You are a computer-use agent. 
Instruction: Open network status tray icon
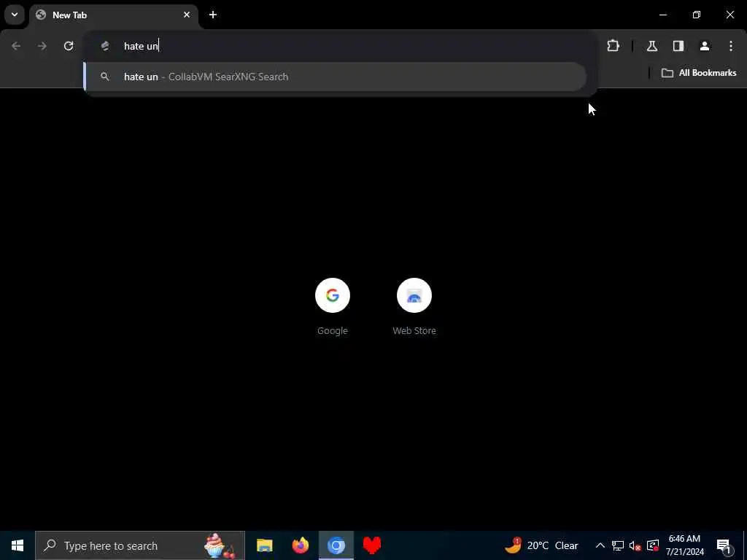click(x=618, y=545)
